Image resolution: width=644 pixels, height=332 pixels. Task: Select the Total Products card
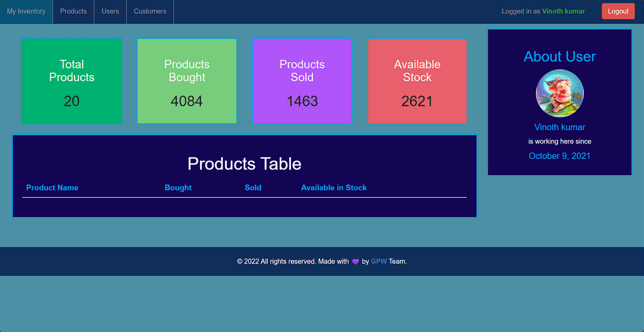[x=72, y=81]
